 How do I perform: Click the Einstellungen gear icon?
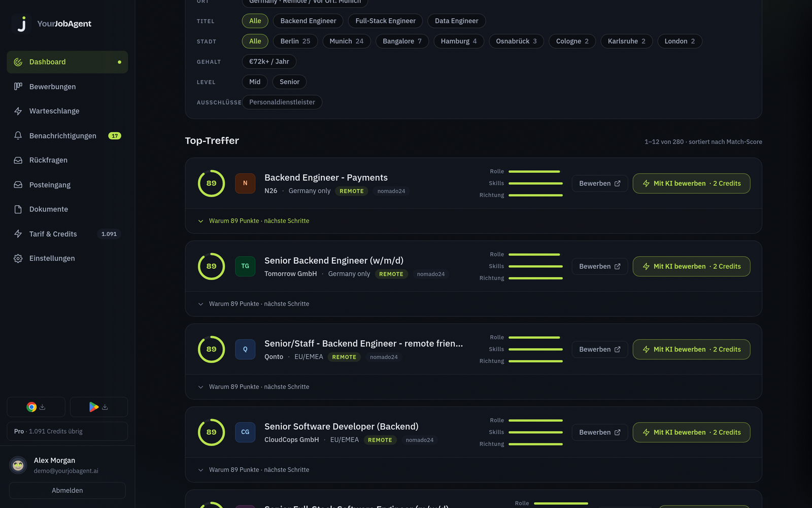click(x=18, y=259)
